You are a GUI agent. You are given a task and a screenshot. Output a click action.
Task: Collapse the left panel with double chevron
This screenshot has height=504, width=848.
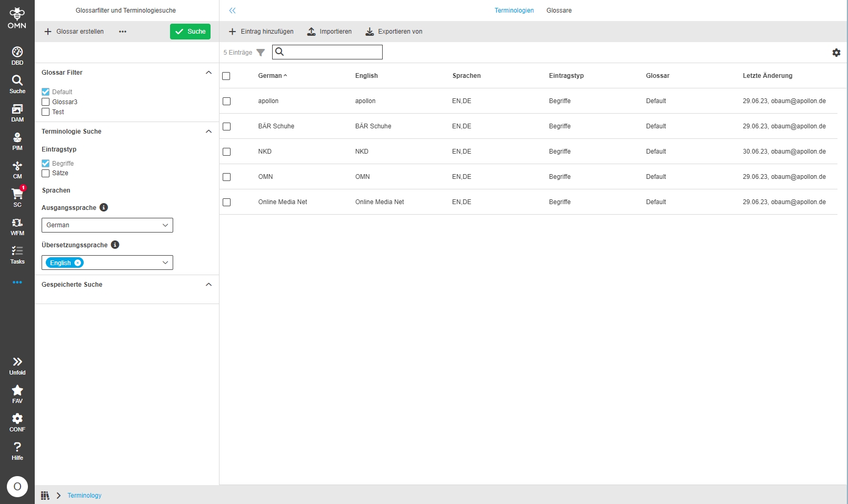(x=232, y=11)
